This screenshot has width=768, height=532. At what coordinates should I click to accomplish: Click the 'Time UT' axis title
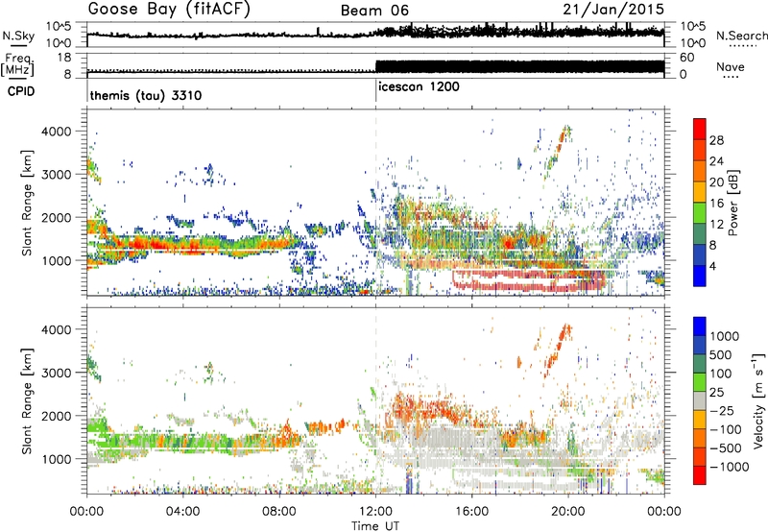coord(375,526)
